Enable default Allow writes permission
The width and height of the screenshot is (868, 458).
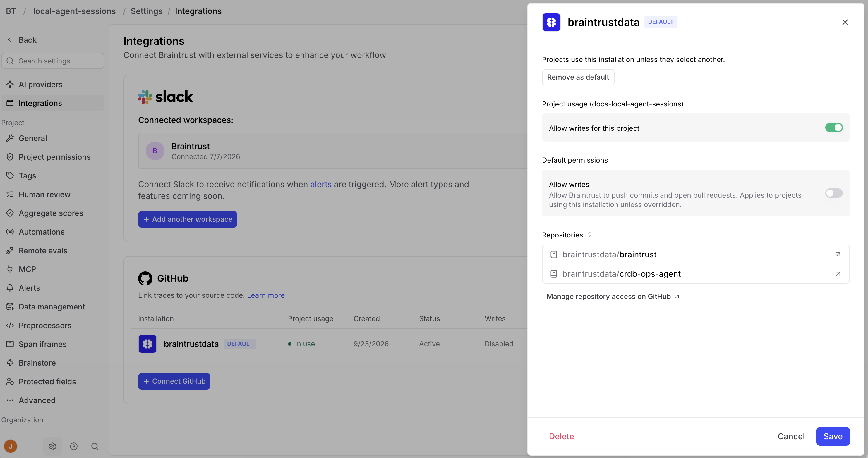[x=834, y=193]
